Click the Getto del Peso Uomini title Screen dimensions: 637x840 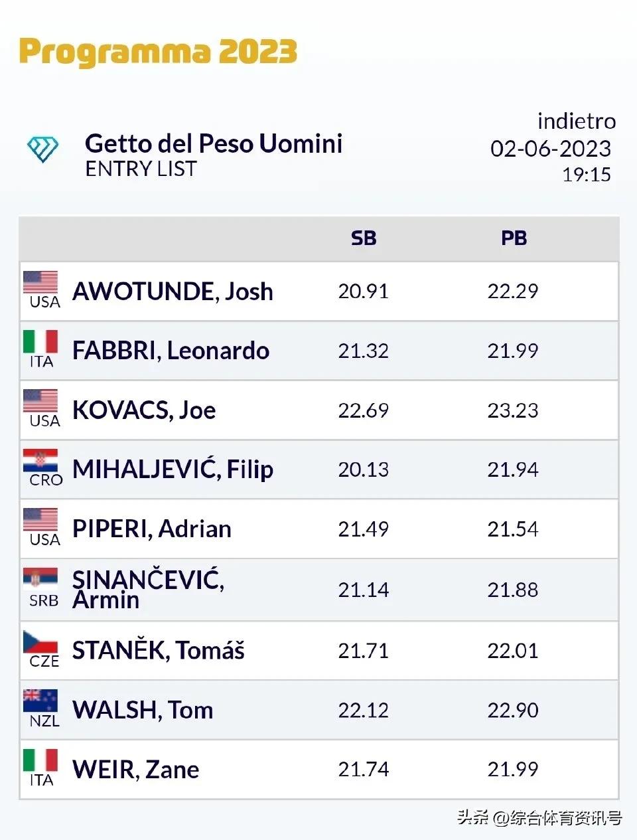point(214,143)
